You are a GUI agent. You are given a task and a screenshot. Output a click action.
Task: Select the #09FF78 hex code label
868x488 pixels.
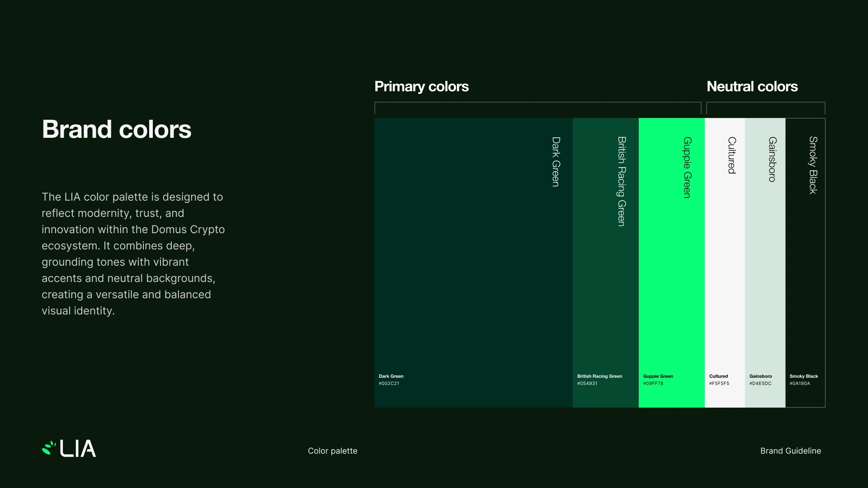(x=653, y=384)
